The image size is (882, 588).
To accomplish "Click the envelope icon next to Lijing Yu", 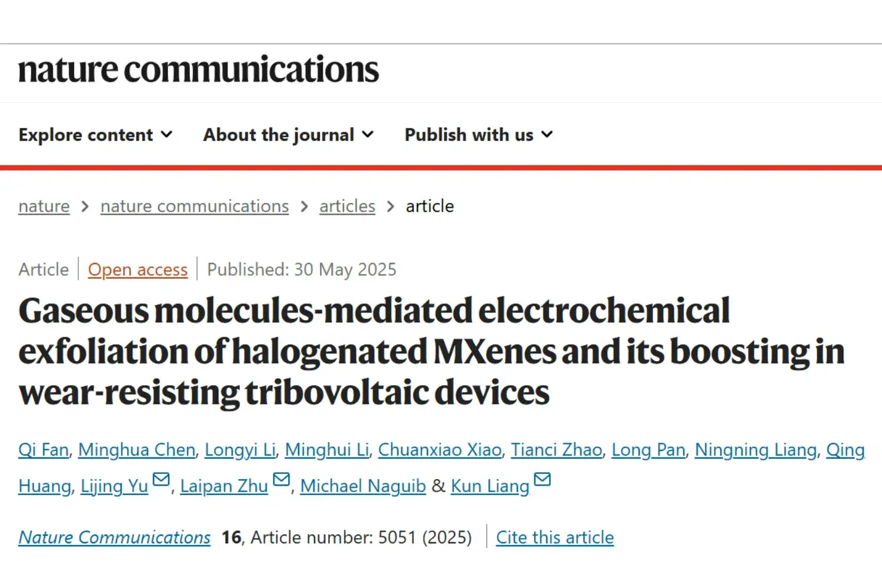I will 161,480.
